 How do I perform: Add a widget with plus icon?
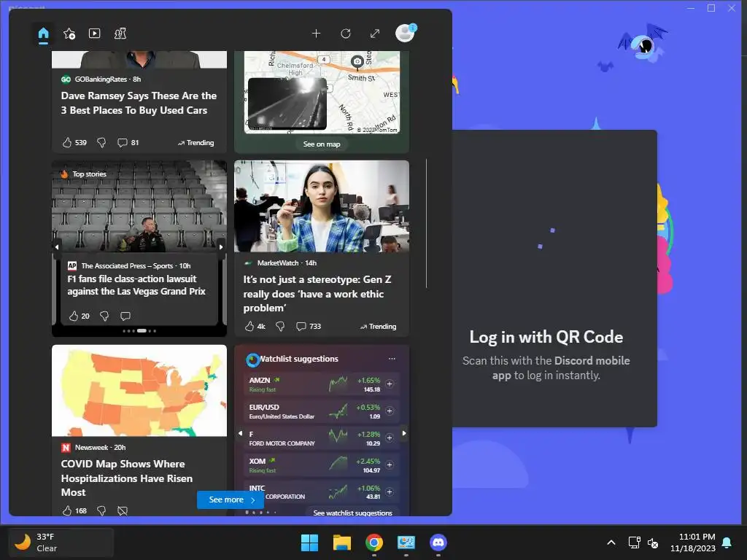tap(316, 34)
